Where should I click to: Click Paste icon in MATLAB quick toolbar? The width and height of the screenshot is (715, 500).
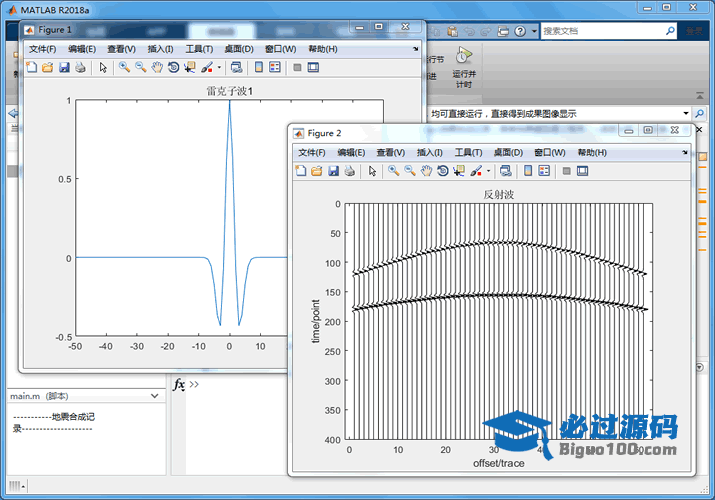(x=452, y=31)
